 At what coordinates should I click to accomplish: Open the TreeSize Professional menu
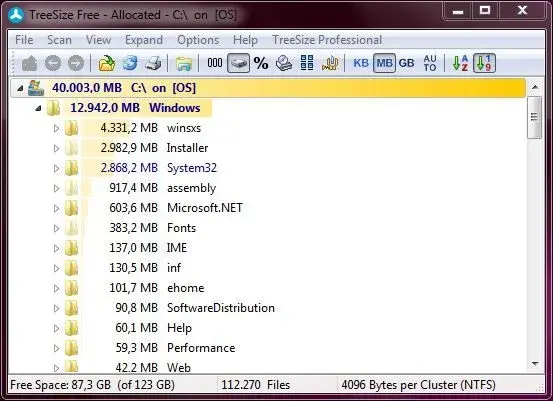327,40
